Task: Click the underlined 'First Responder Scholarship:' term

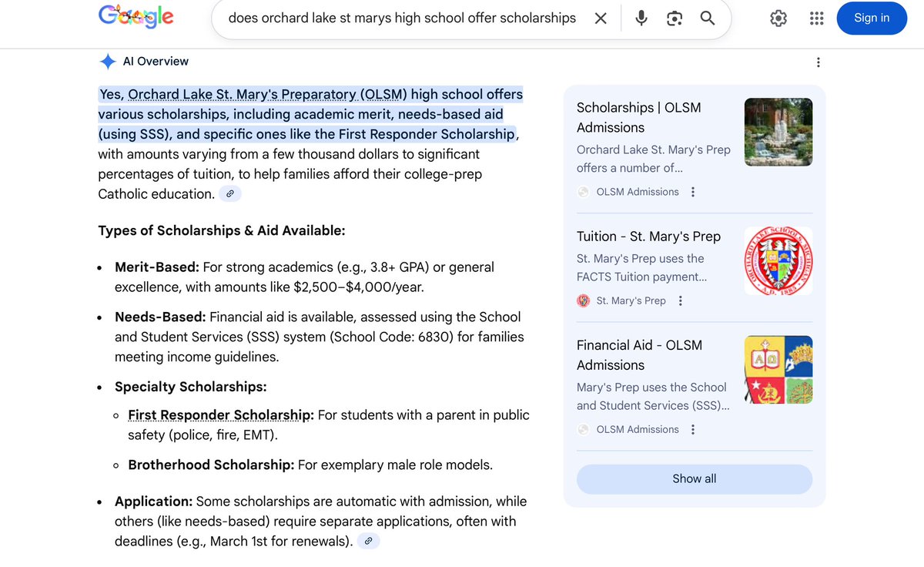Action: click(221, 414)
